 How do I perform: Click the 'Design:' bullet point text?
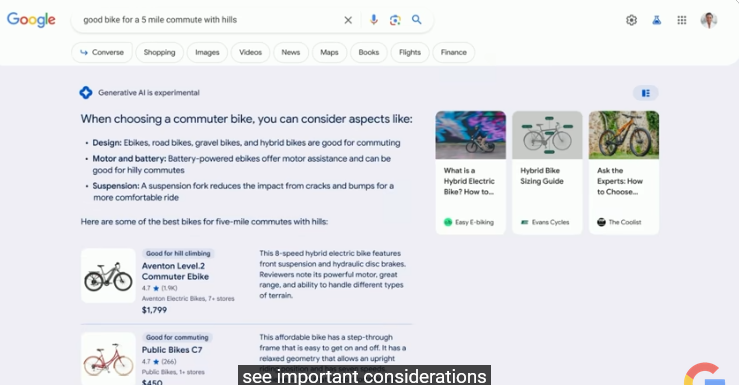pyautogui.click(x=246, y=143)
